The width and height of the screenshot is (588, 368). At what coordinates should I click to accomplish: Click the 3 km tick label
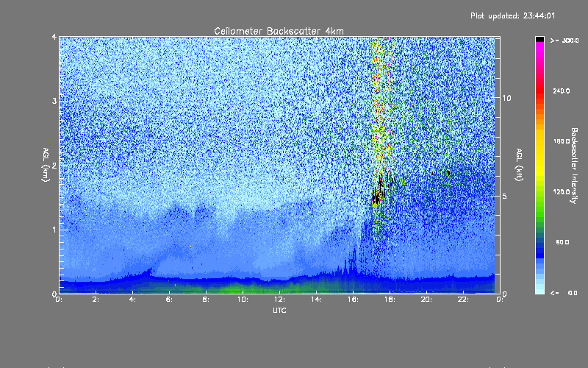coord(54,101)
